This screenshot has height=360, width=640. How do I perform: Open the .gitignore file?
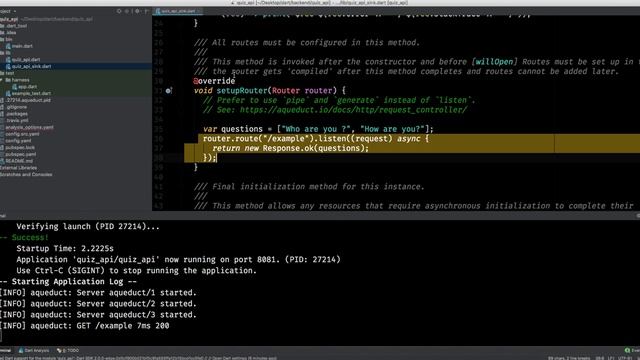coord(16,107)
